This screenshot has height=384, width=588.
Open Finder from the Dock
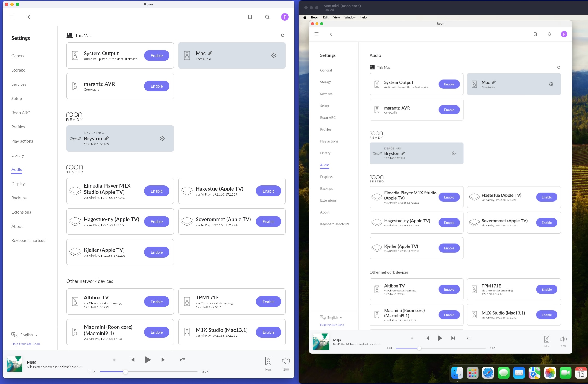coord(457,373)
